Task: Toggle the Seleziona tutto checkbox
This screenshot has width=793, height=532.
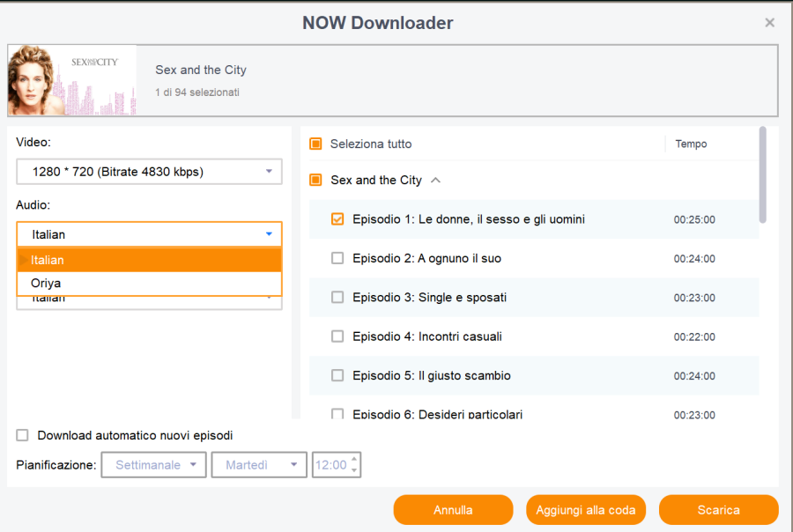Action: [x=315, y=144]
